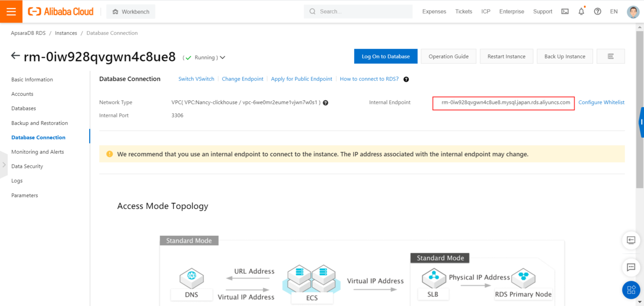Open the Workbench button
This screenshot has height=306, width=644.
point(131,11)
